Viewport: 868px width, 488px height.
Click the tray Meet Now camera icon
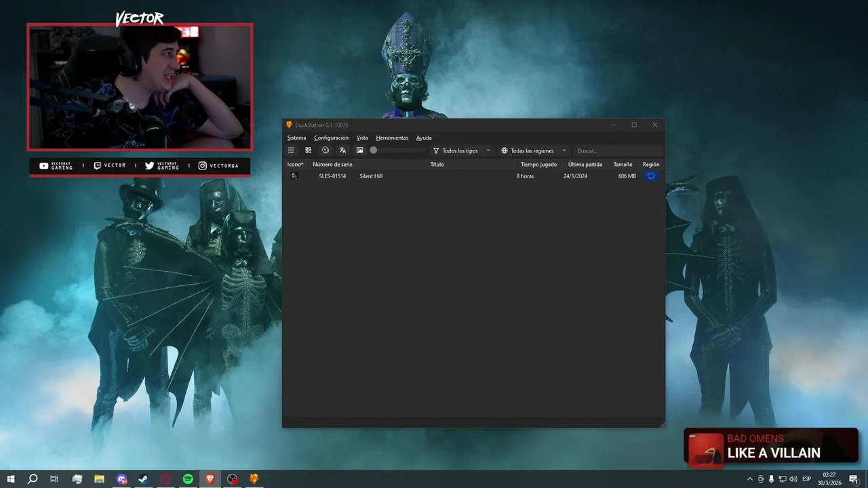pyautogui.click(x=761, y=479)
